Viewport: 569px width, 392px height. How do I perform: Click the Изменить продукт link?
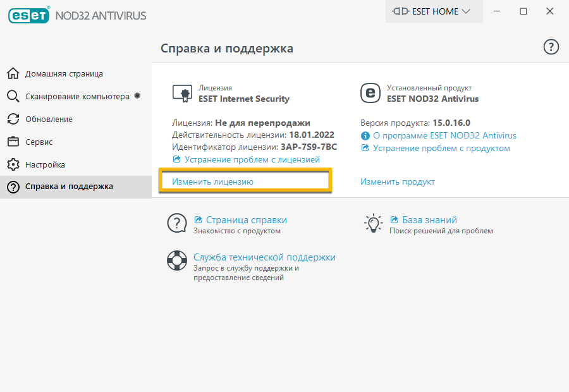398,181
